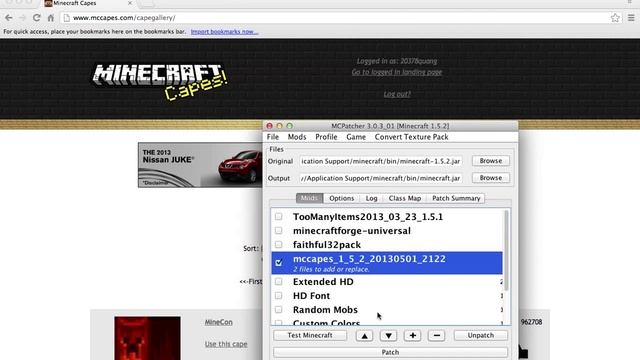This screenshot has width=640, height=360.
Task: Go back in the browser
Action: pyautogui.click(x=9, y=18)
